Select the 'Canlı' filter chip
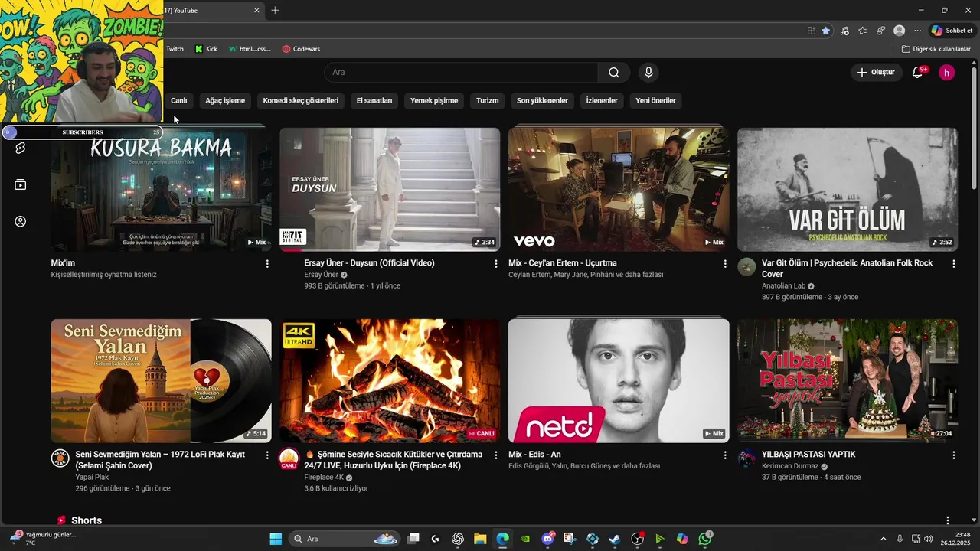 point(178,100)
